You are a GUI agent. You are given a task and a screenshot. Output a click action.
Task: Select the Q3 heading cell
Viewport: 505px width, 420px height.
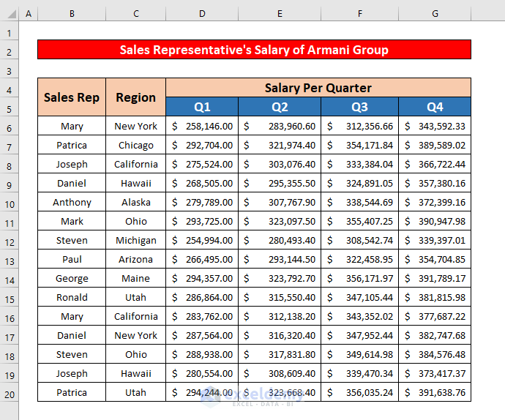(x=359, y=107)
